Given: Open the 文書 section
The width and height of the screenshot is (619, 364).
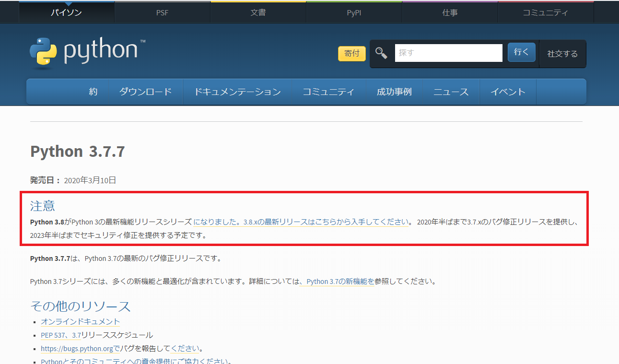Looking at the screenshot, I should 258,12.
